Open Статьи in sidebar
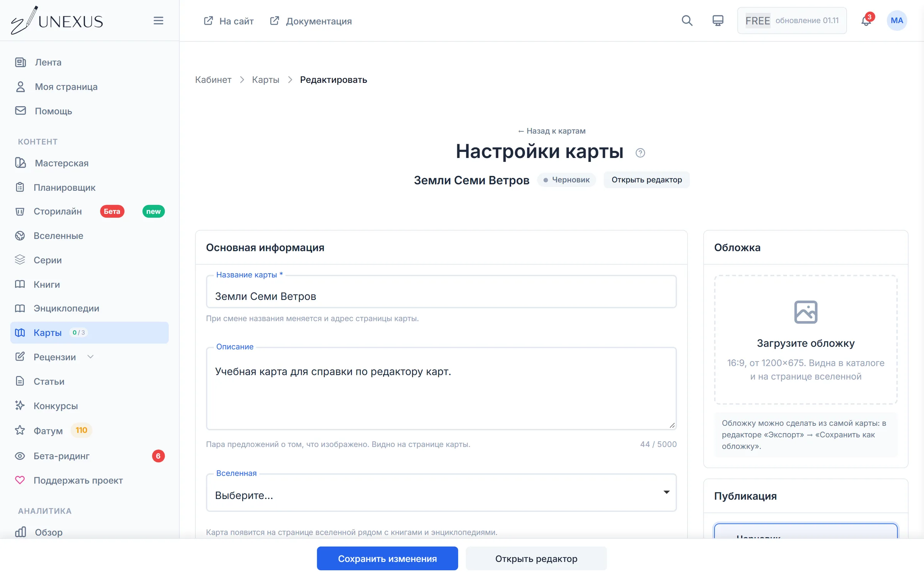This screenshot has height=578, width=924. pos(89,381)
